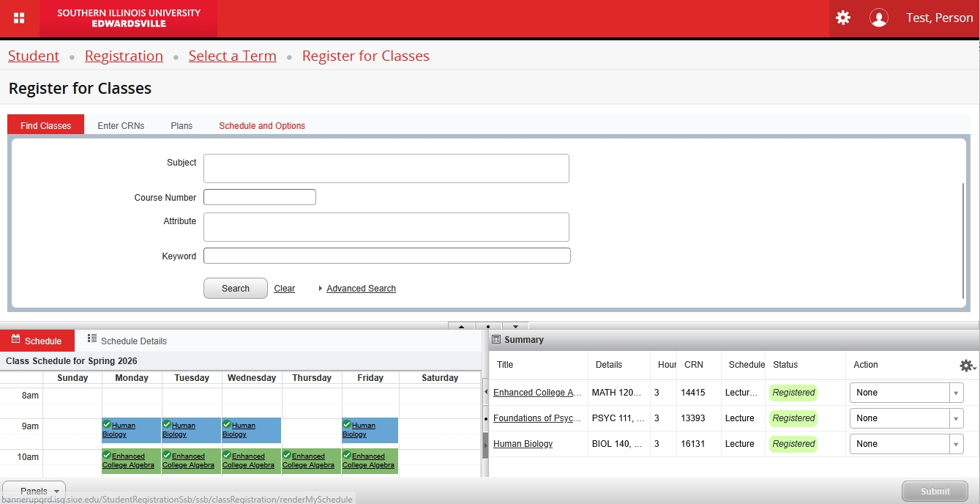980x504 pixels.
Task: Open Action dropdown for Enhanced College Algebra
Action: pyautogui.click(x=906, y=393)
